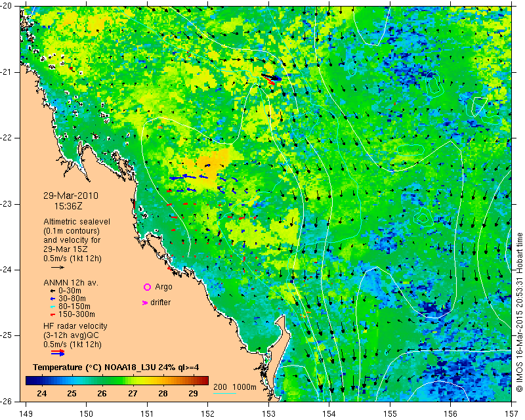Click the time label 15:36Z
Viewport: 525px width, 420px height.
(68, 206)
